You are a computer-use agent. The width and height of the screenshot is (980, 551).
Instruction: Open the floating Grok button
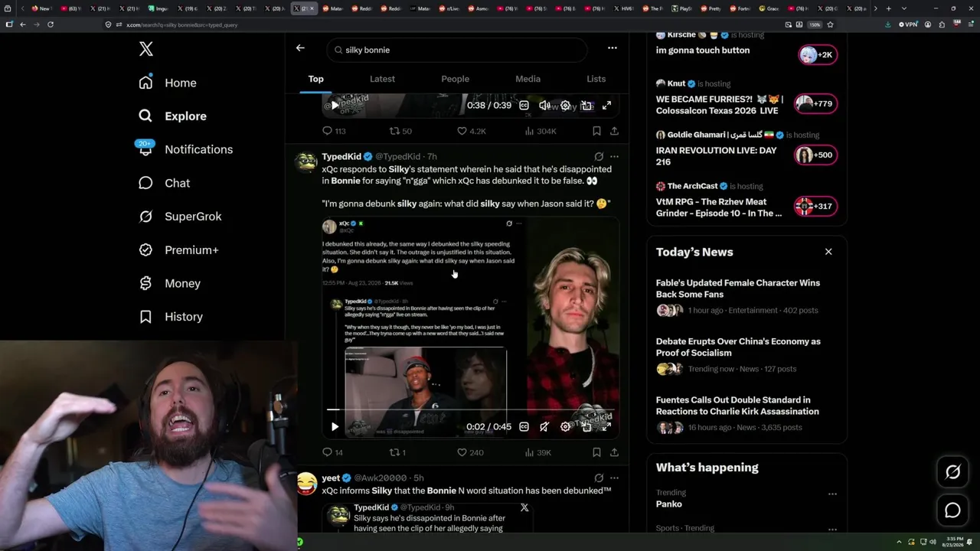(952, 472)
